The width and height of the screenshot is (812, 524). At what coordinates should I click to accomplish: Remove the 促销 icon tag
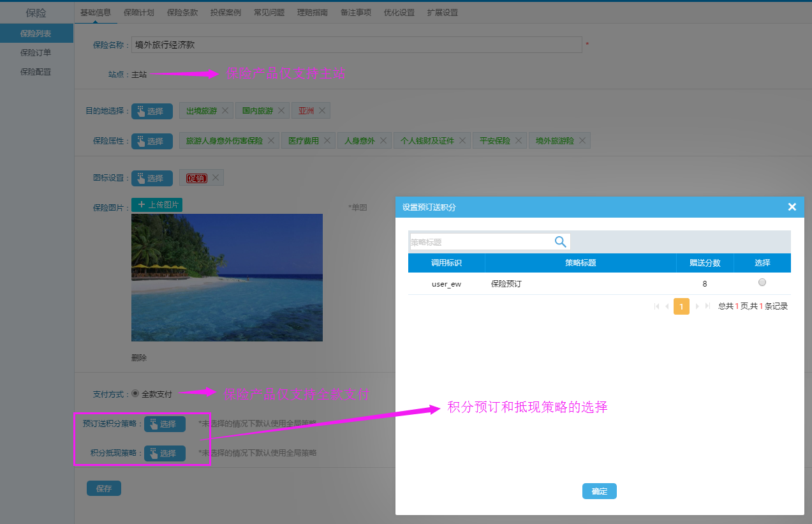[x=216, y=178]
